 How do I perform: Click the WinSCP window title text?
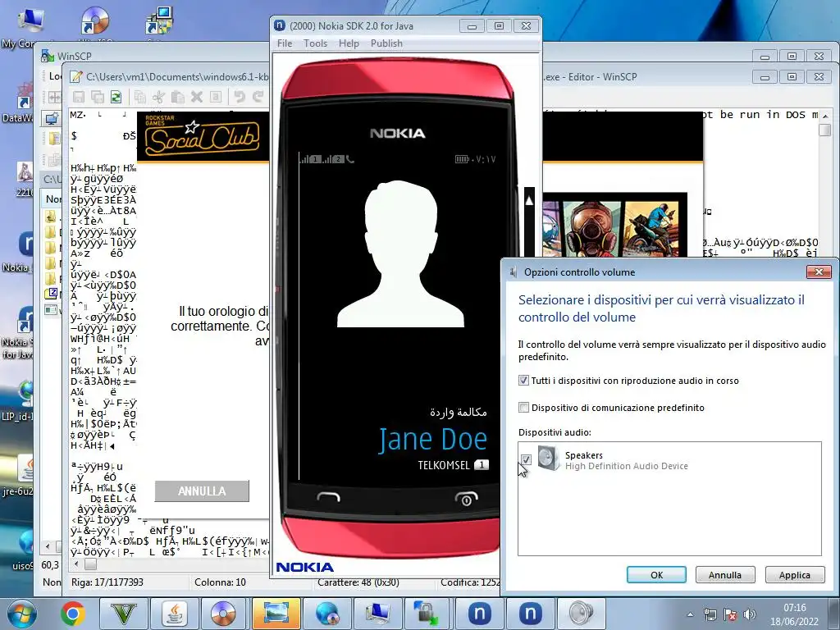pyautogui.click(x=74, y=56)
